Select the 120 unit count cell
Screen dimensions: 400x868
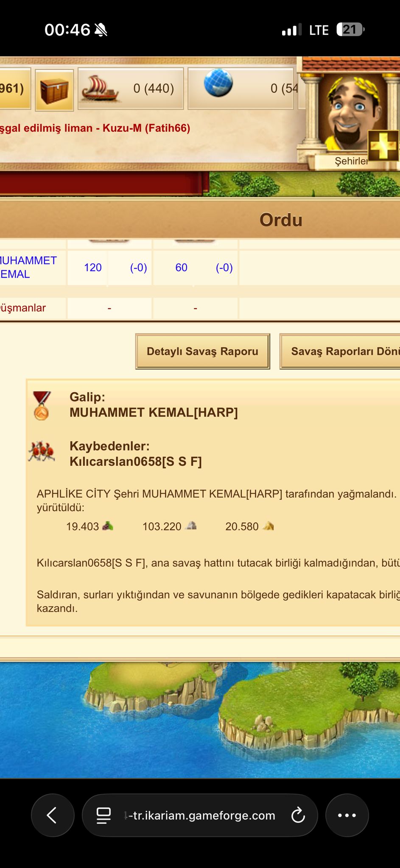(x=93, y=267)
